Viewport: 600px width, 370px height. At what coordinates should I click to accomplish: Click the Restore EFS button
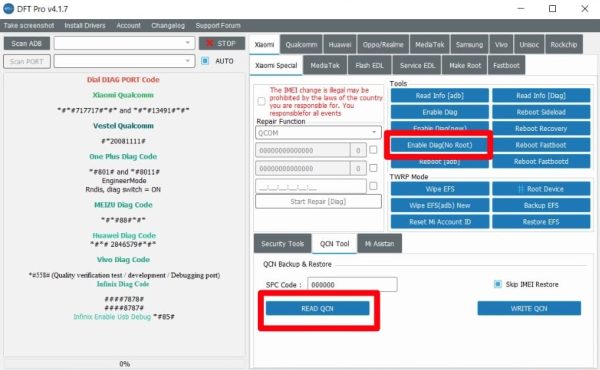pyautogui.click(x=541, y=222)
